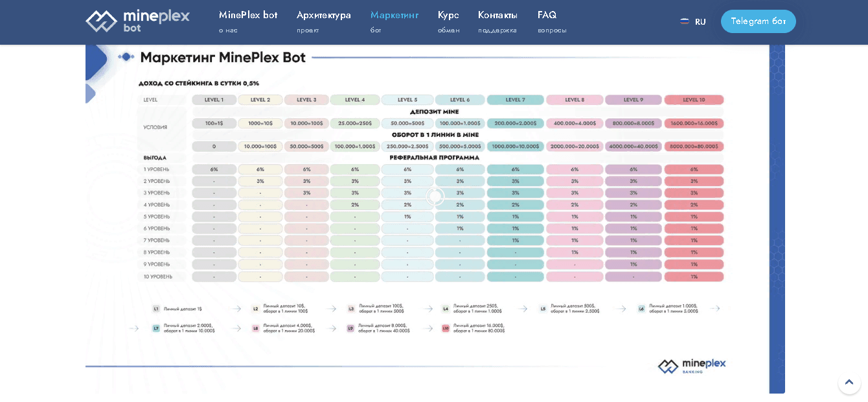The image size is (868, 402).
Task: Click the L1 badge in the legend
Action: pos(155,309)
